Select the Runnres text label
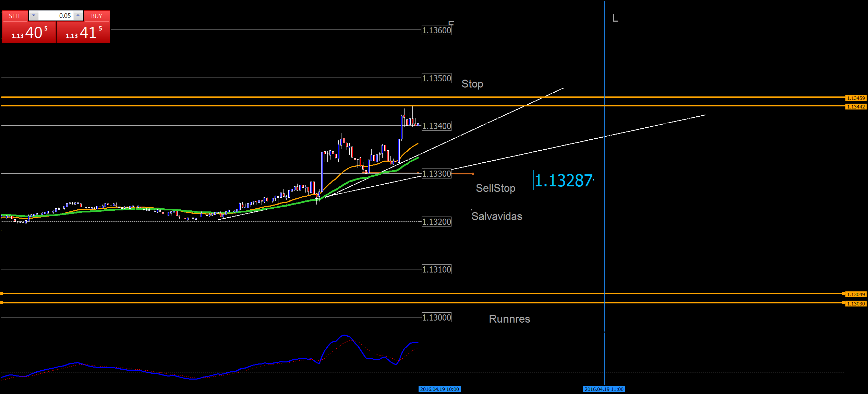 pos(509,319)
